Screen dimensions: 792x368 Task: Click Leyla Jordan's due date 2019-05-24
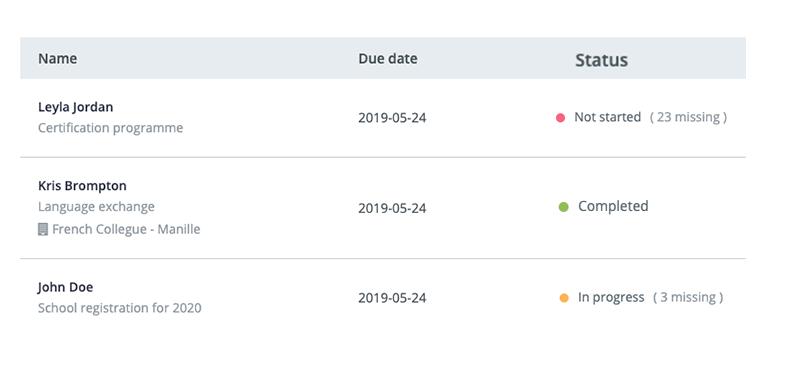point(392,118)
